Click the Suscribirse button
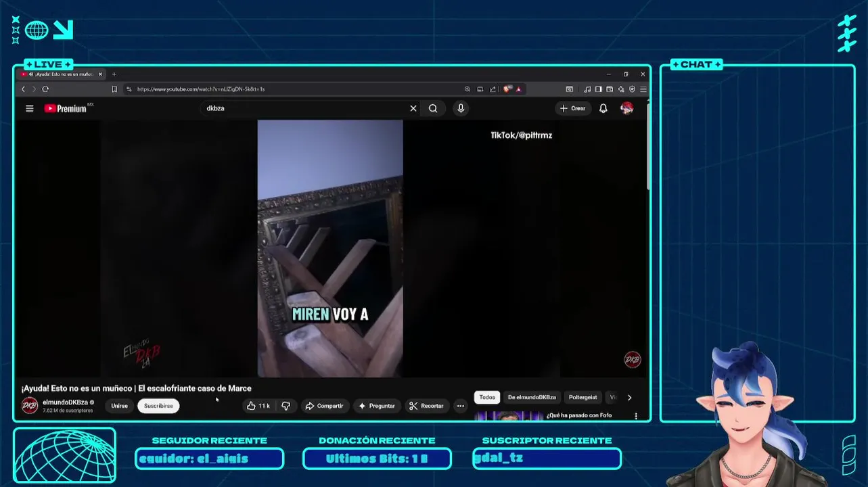 (158, 406)
